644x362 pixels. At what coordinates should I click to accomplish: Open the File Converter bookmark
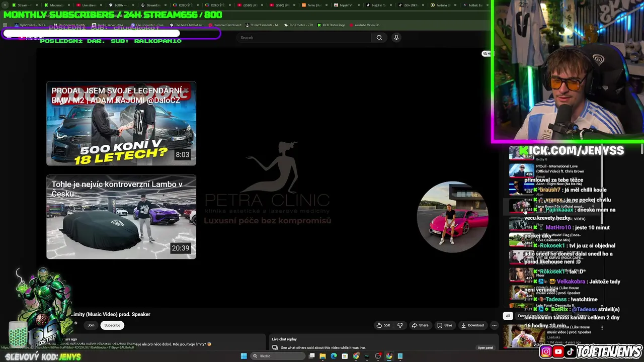[x=148, y=25]
